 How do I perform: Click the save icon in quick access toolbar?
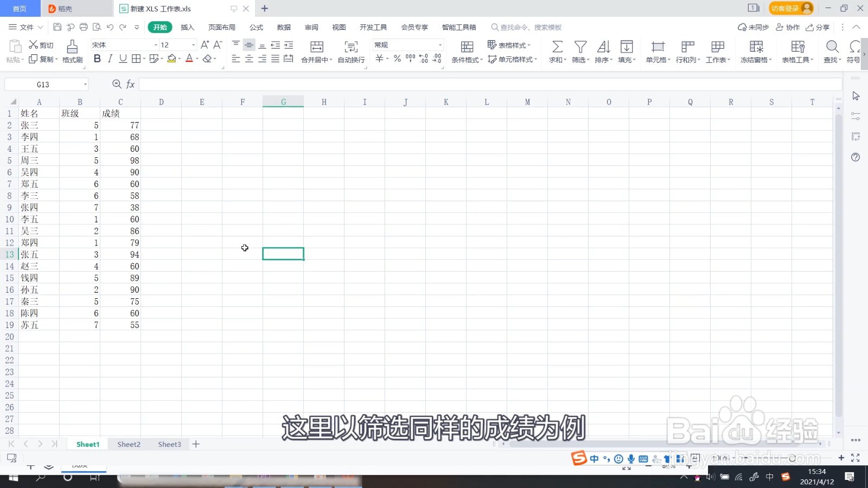pos(57,27)
